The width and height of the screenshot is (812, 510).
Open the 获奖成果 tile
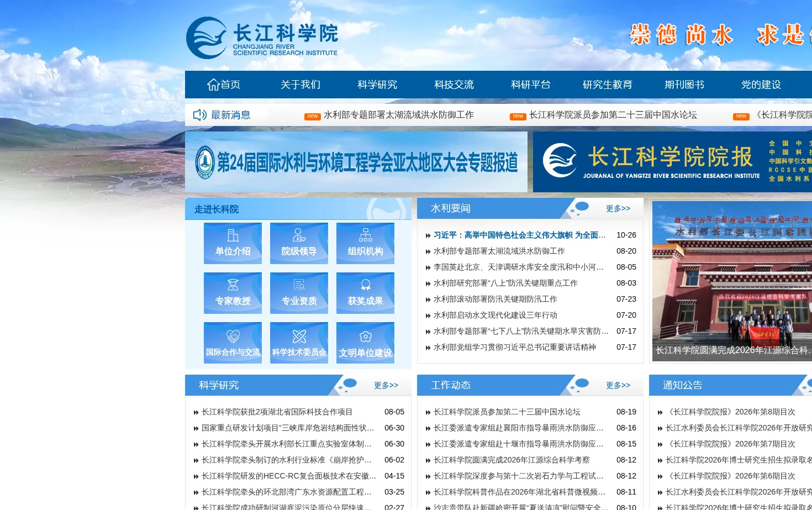(x=365, y=293)
